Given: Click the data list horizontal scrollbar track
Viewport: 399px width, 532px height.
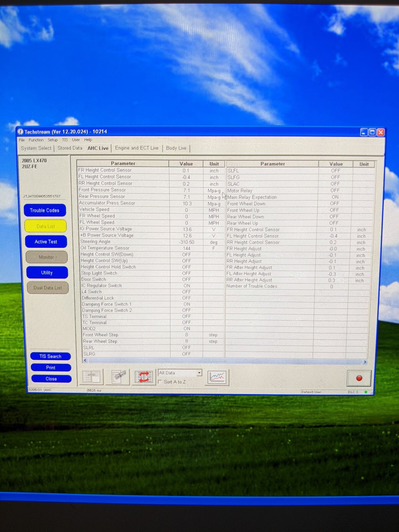Looking at the screenshot, I should [x=225, y=361].
